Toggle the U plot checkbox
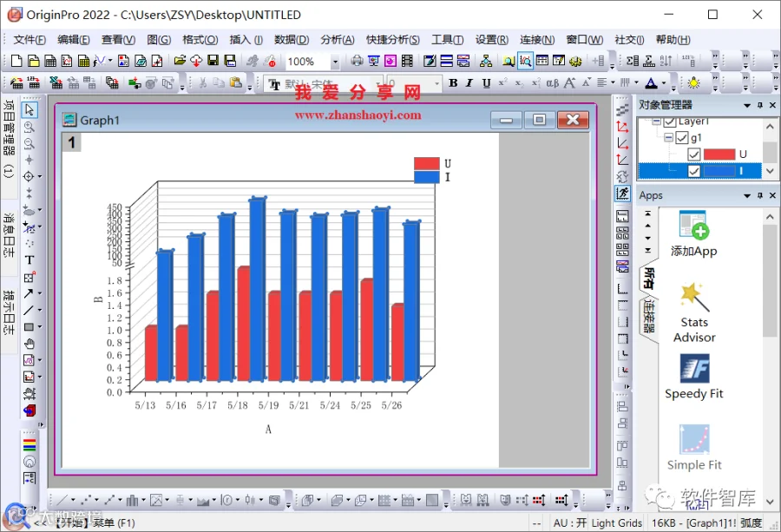 tap(694, 154)
